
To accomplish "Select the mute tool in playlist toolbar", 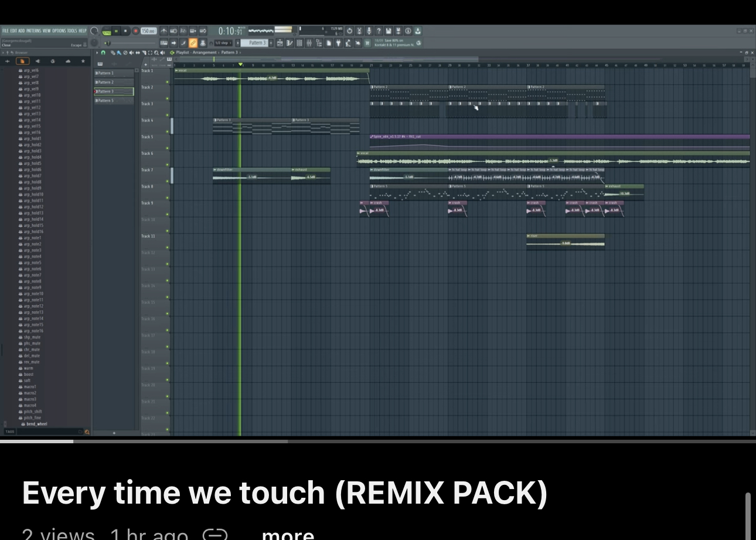I will [x=131, y=53].
